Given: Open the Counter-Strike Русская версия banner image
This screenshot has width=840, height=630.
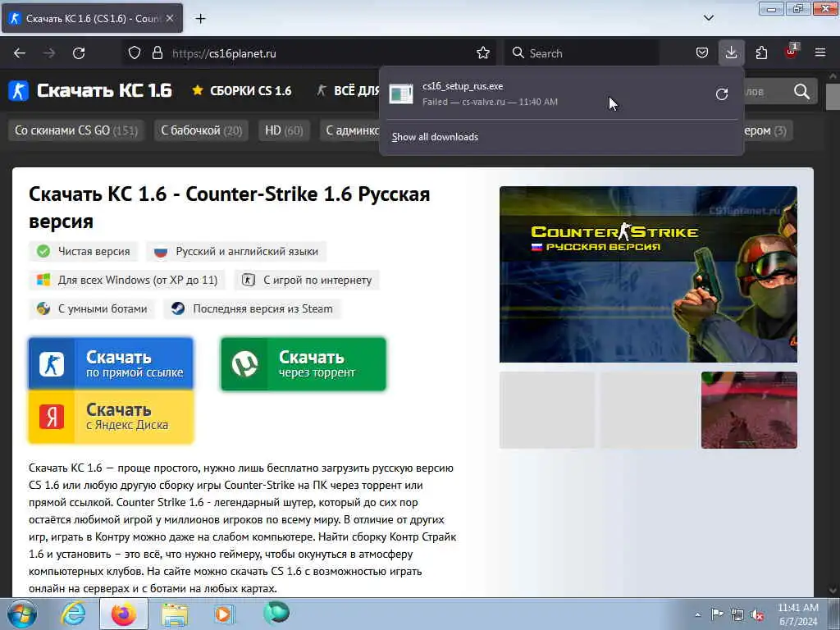Looking at the screenshot, I should pyautogui.click(x=648, y=274).
